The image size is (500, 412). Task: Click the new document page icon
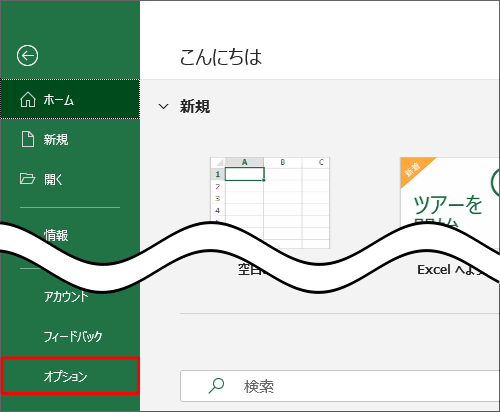(x=28, y=139)
